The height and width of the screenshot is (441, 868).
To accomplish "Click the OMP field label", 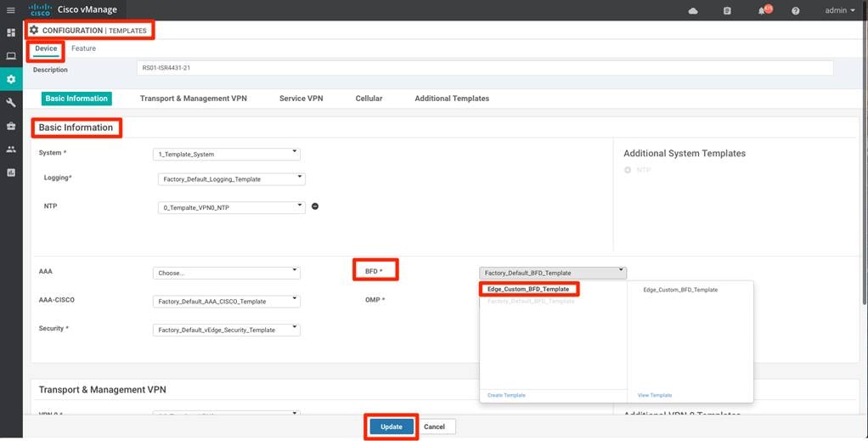I will (375, 300).
